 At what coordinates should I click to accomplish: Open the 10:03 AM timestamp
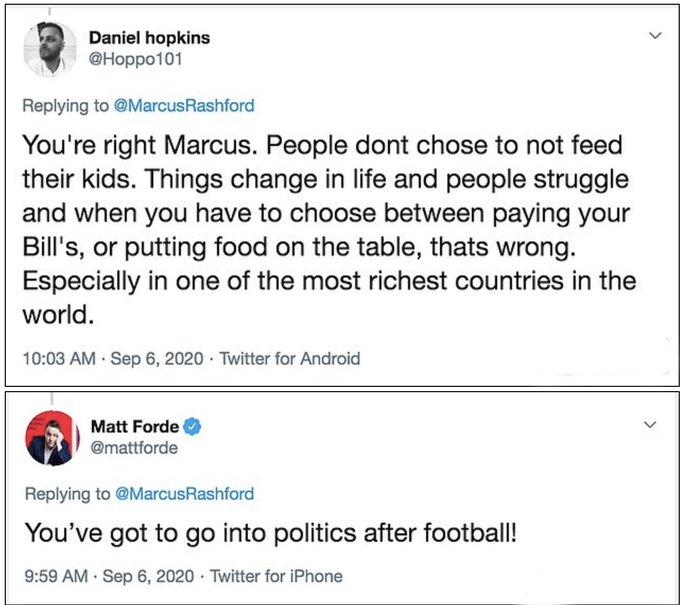pyautogui.click(x=57, y=358)
